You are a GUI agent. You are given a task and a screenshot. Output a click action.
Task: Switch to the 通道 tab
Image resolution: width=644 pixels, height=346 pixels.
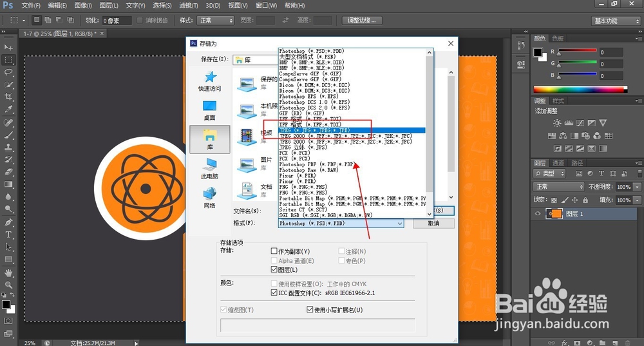558,163
